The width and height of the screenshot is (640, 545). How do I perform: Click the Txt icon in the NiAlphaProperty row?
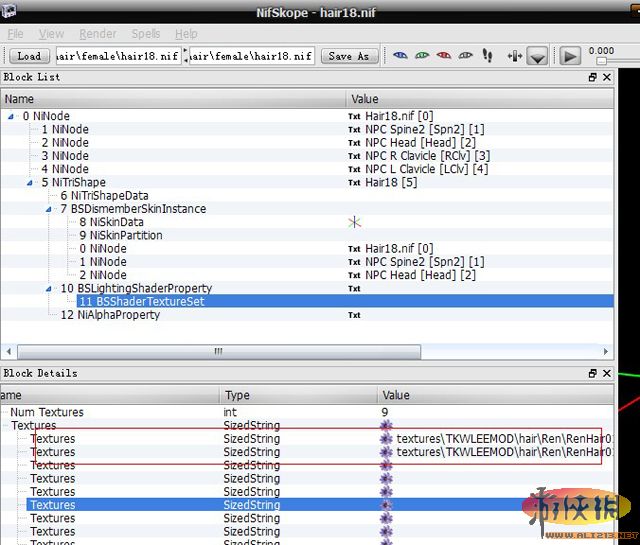pos(353,315)
